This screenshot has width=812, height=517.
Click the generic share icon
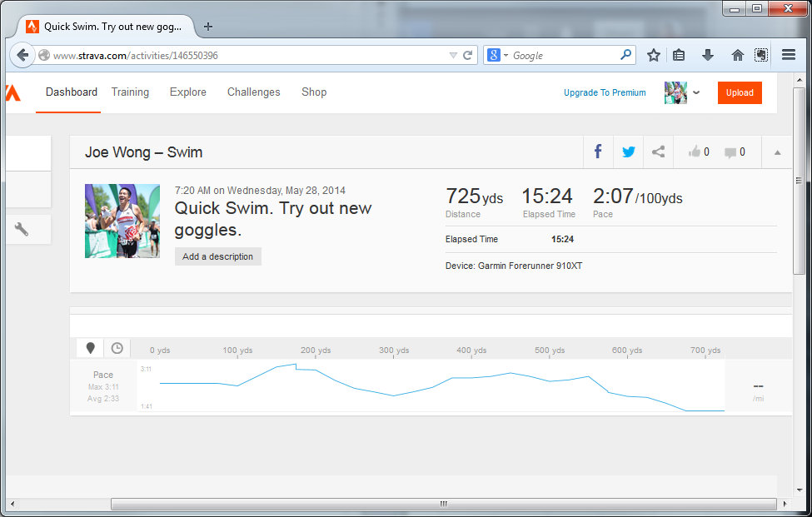(658, 152)
